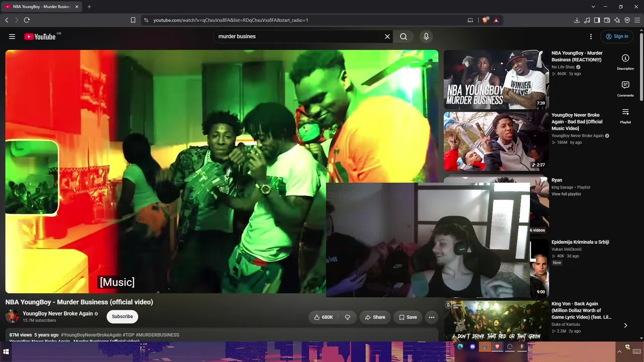This screenshot has width=644, height=362.
Task: Subscribe to YoungBoy Never Broke Again
Action: pos(122,316)
